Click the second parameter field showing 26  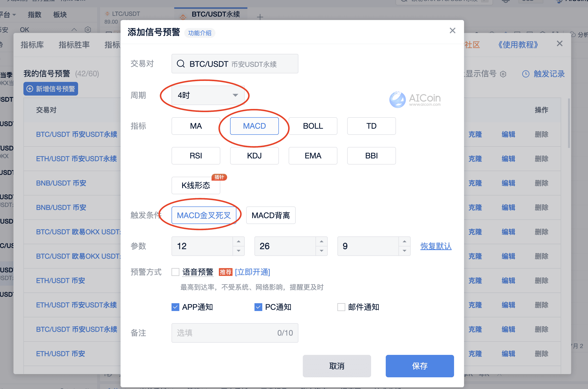tap(285, 246)
